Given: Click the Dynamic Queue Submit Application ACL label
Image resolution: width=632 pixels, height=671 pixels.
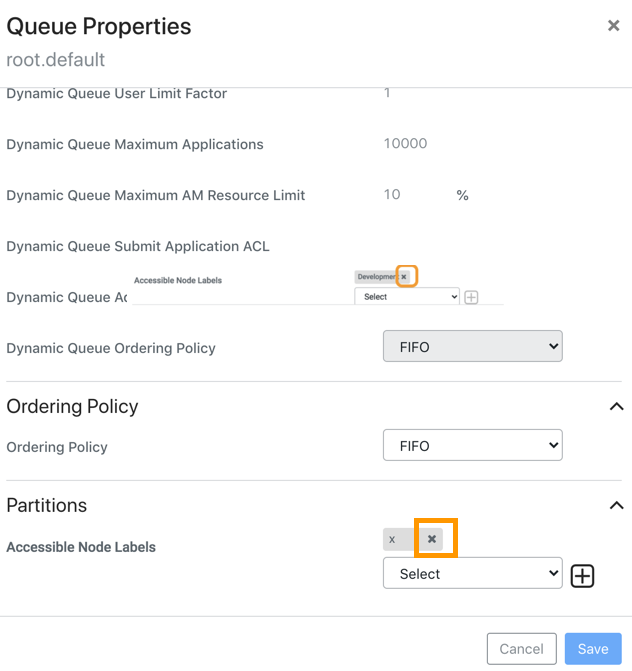Looking at the screenshot, I should (x=138, y=246).
